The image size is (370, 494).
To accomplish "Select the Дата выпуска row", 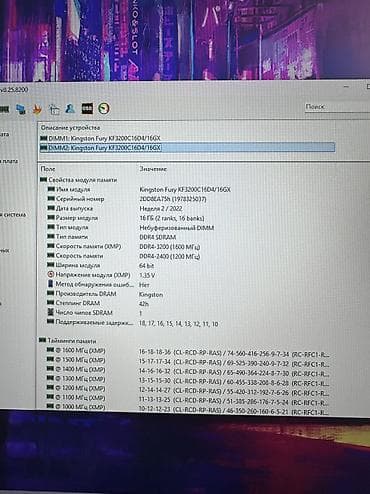I will coord(115,208).
